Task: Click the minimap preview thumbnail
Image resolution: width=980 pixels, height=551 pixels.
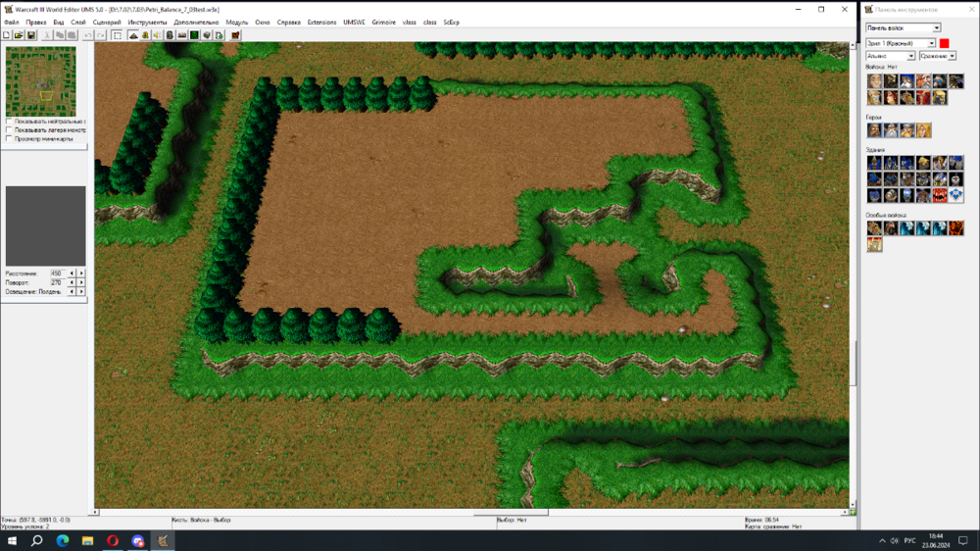Action: [x=40, y=81]
